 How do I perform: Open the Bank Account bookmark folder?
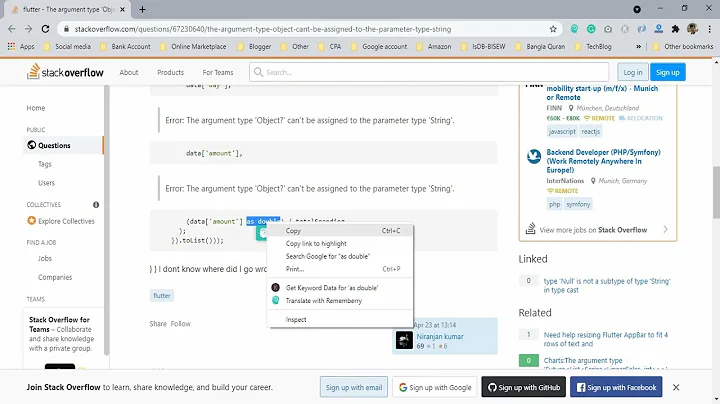[x=125, y=46]
